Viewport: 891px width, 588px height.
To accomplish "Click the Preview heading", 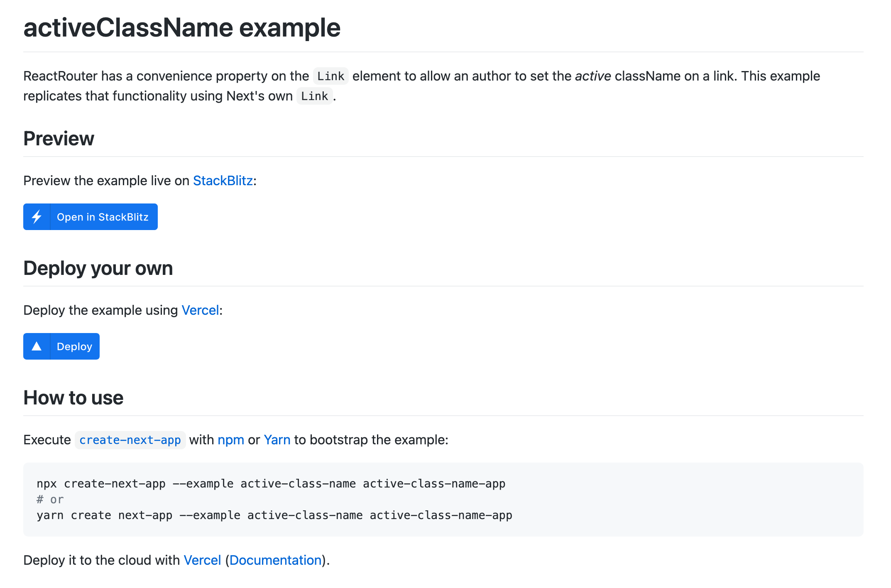I will tap(59, 139).
